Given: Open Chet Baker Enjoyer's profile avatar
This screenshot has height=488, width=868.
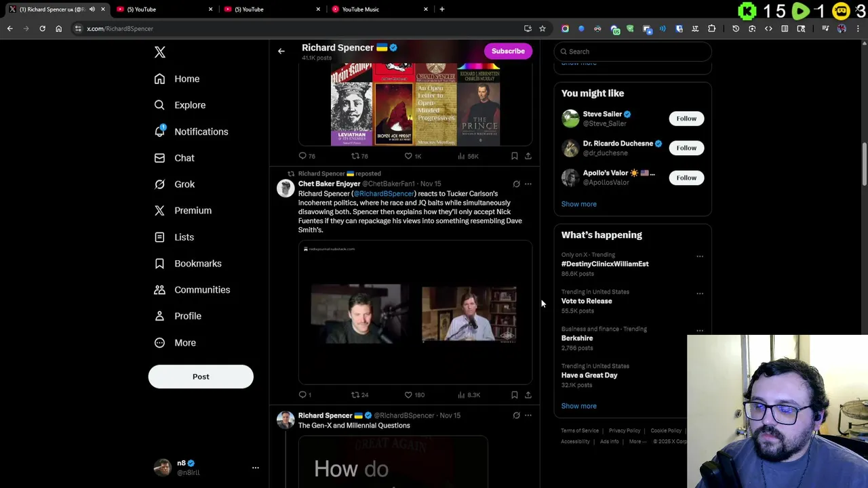Looking at the screenshot, I should (x=285, y=188).
